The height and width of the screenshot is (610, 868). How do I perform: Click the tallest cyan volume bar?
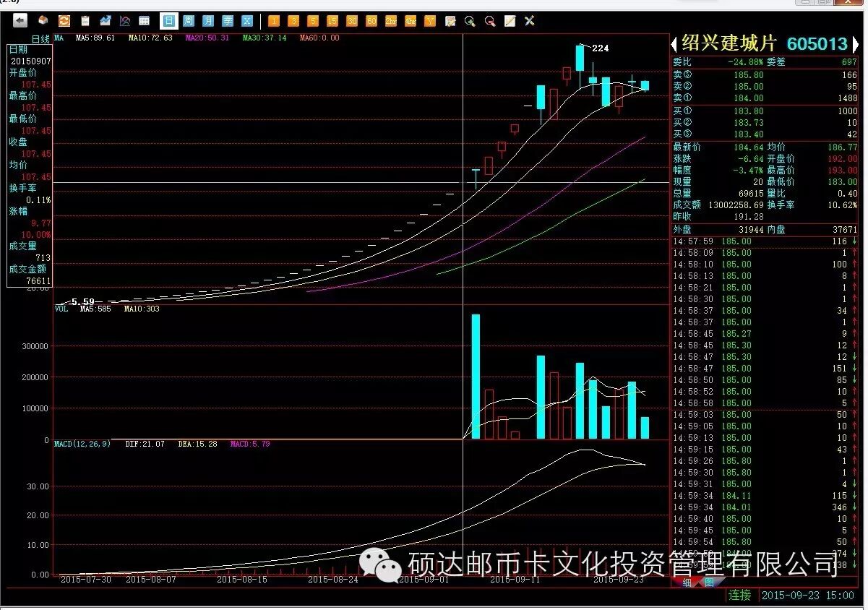coord(476,377)
